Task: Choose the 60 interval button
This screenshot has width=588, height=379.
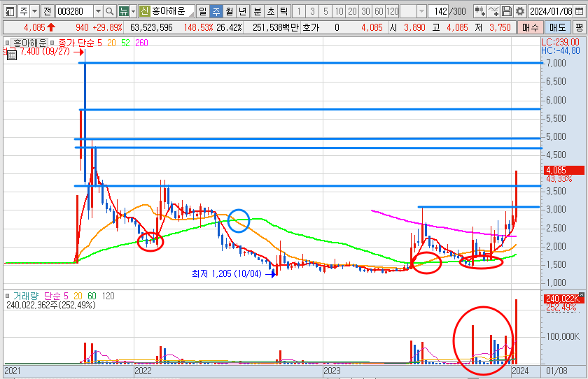Action: click(x=379, y=12)
